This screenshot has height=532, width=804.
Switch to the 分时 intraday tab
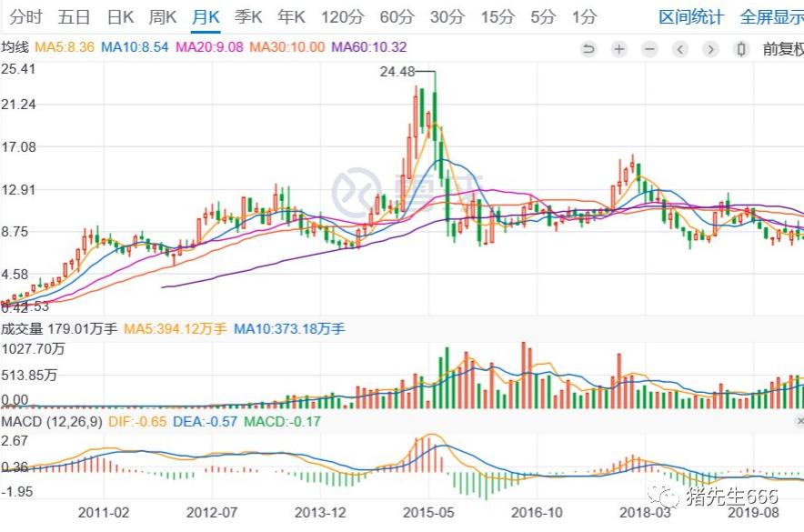coord(27,16)
